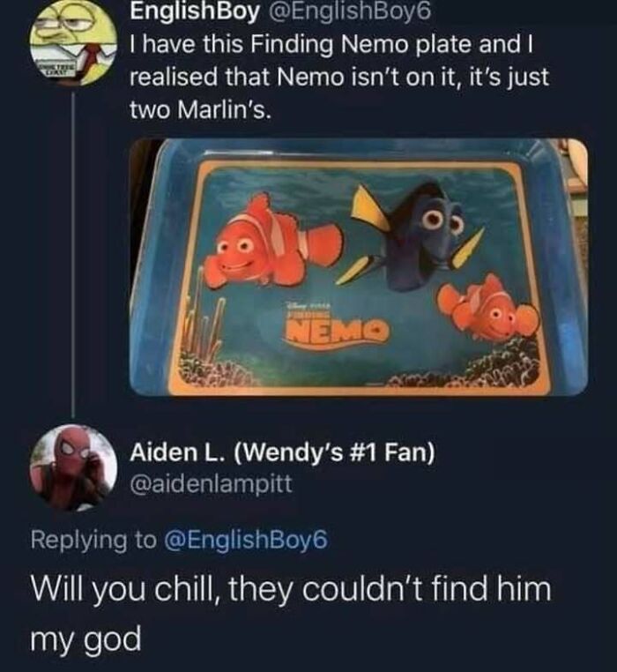Open the @EnglishBoy6 handle beside the display name
Image resolution: width=617 pixels, height=672 pixels.
tap(349, 12)
